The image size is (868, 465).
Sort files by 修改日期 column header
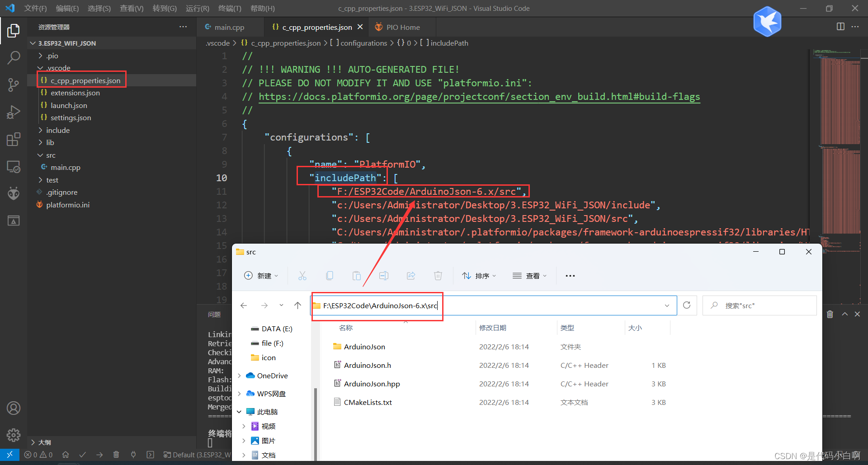(493, 328)
